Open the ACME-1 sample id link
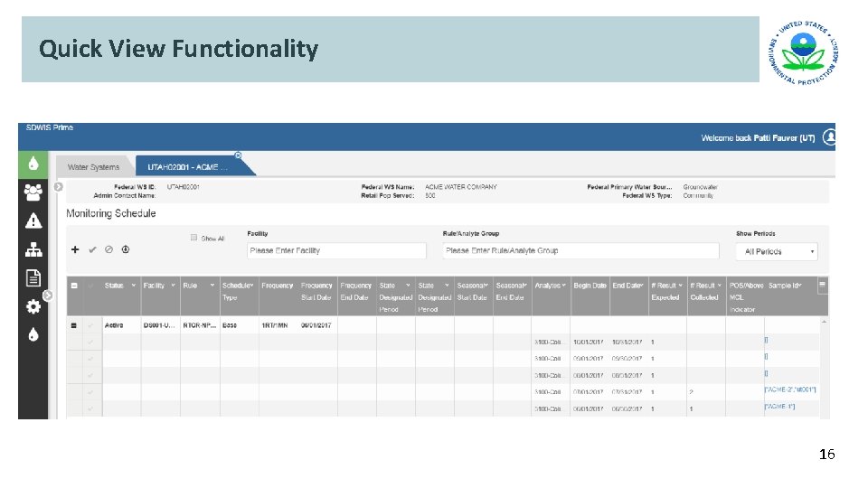This screenshot has height=488, width=868. [x=779, y=406]
